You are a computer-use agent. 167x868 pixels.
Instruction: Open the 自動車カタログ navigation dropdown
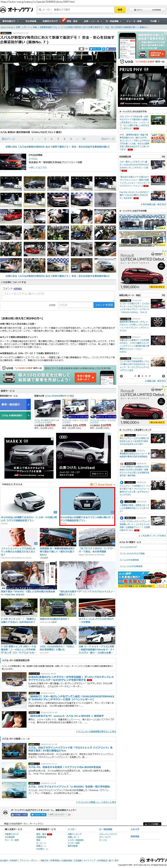coord(51,21)
